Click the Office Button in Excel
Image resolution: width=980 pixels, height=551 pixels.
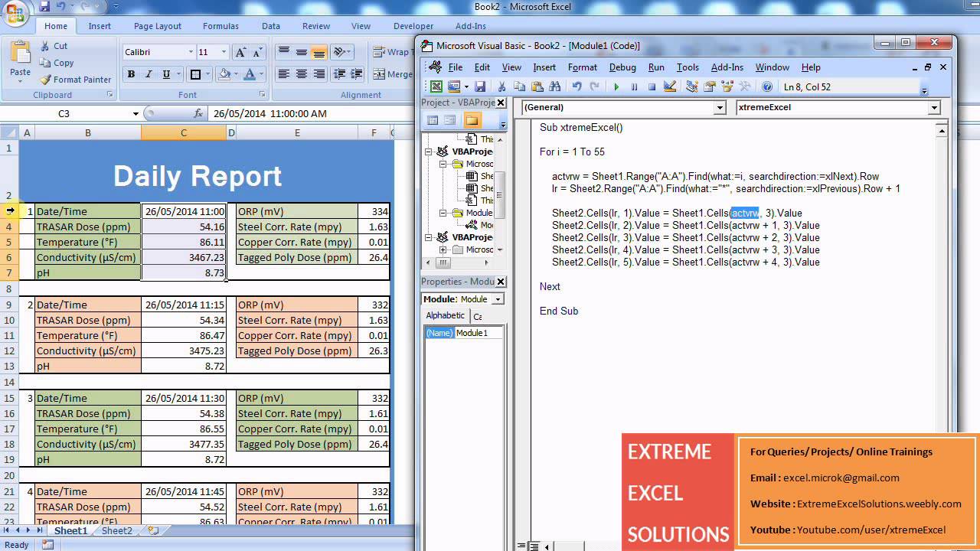tap(15, 12)
